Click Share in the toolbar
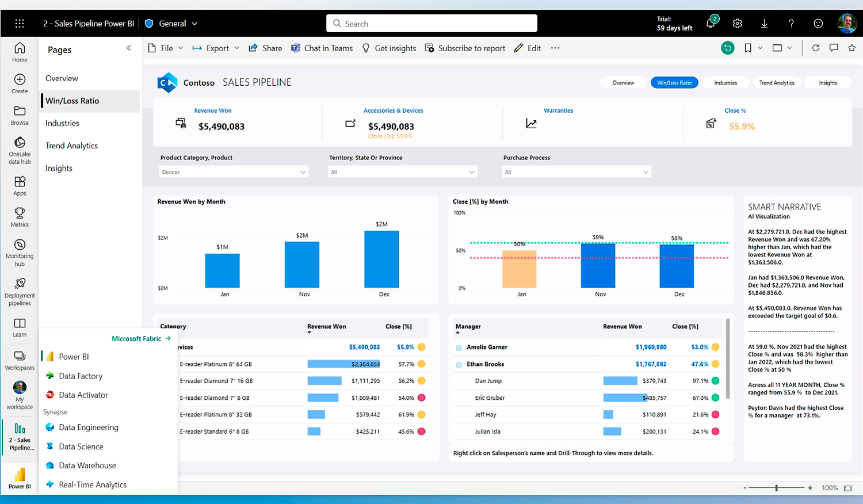Screen dimensions: 863x504 (x=265, y=48)
